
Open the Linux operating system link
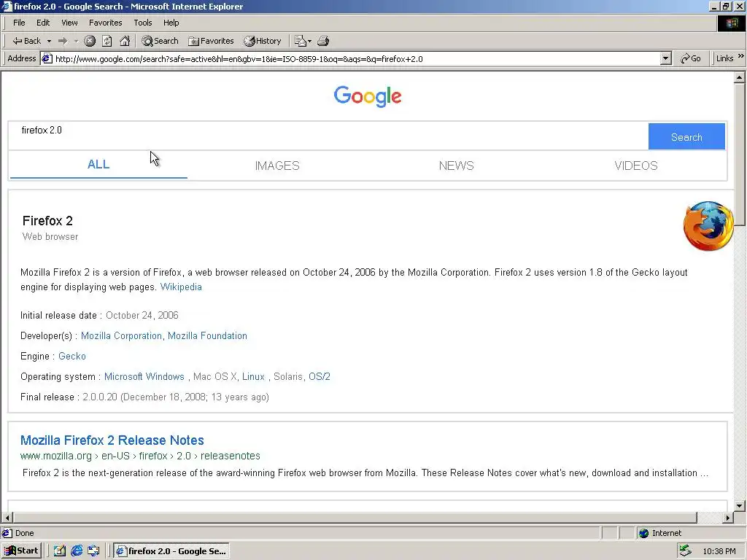point(253,377)
